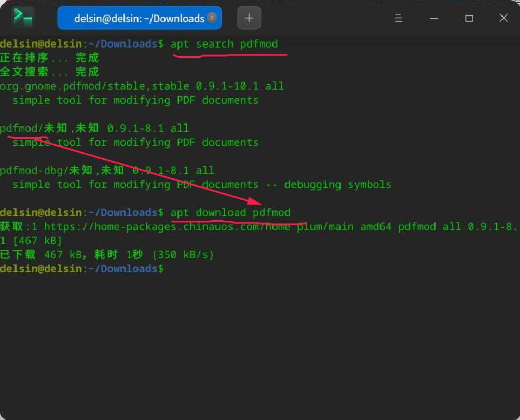Click the underlined pdfmod/未知 package name
Viewport: 520px width, 420px height.
point(18,128)
